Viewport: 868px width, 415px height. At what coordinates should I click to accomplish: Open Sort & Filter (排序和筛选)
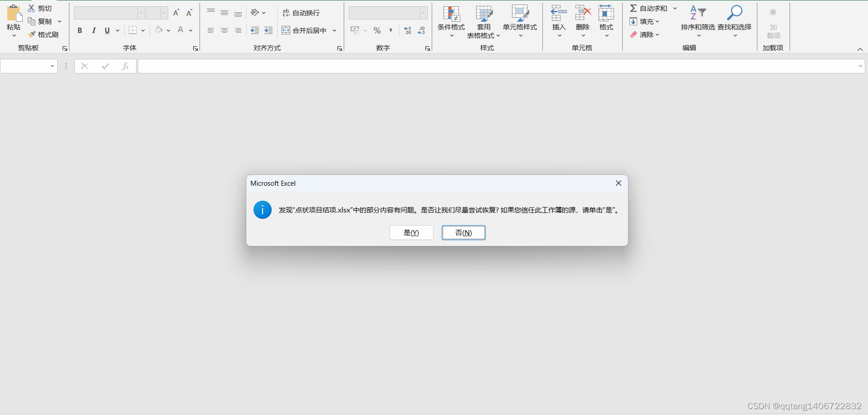coord(698,21)
